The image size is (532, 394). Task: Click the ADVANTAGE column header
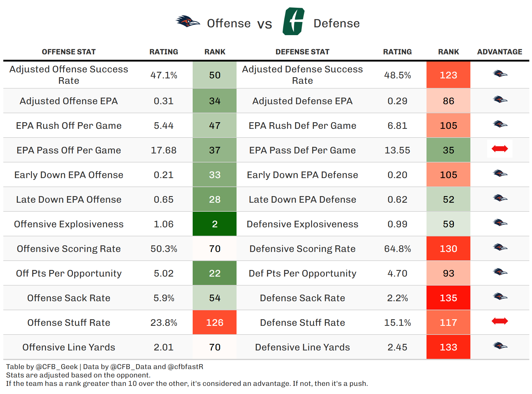500,52
